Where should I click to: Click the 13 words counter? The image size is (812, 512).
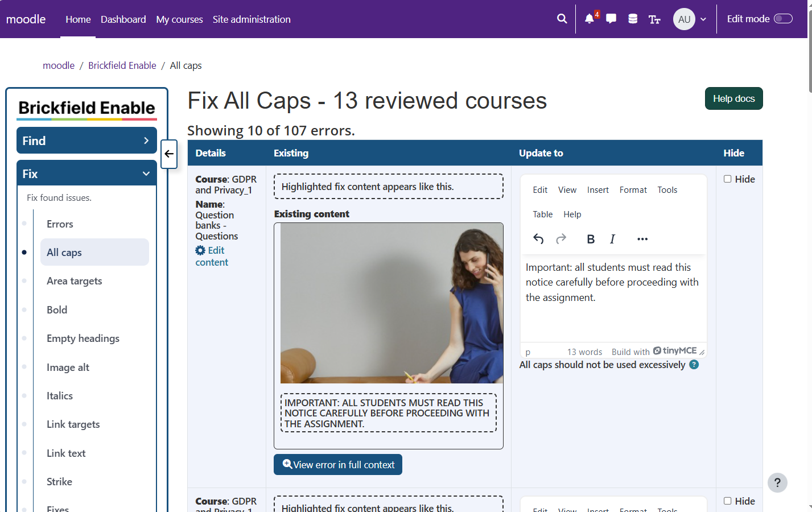click(584, 352)
